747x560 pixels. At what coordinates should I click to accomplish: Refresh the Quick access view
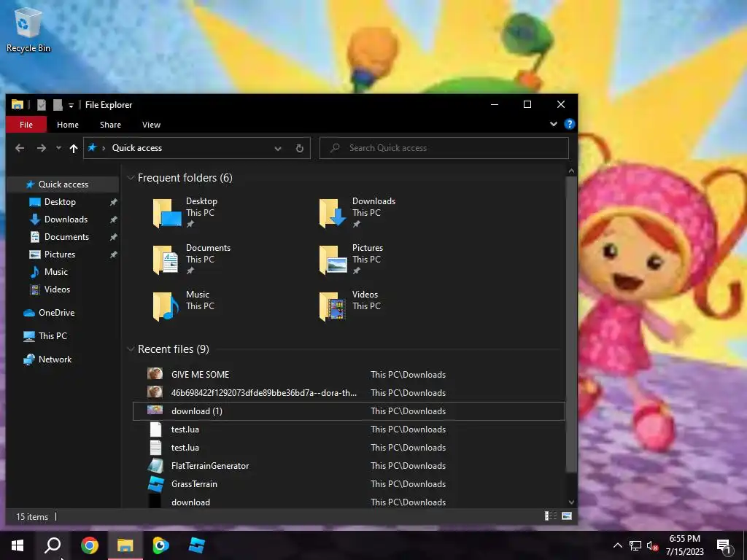(300, 149)
